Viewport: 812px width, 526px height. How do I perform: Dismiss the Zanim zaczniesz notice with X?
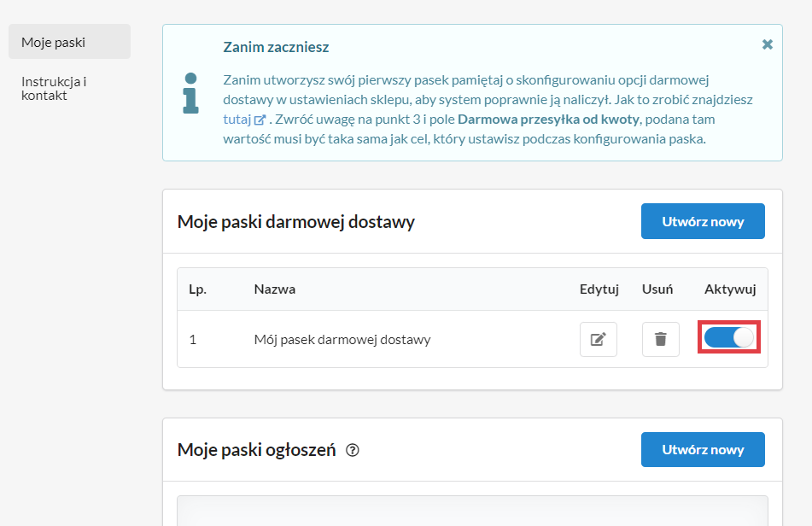[767, 44]
